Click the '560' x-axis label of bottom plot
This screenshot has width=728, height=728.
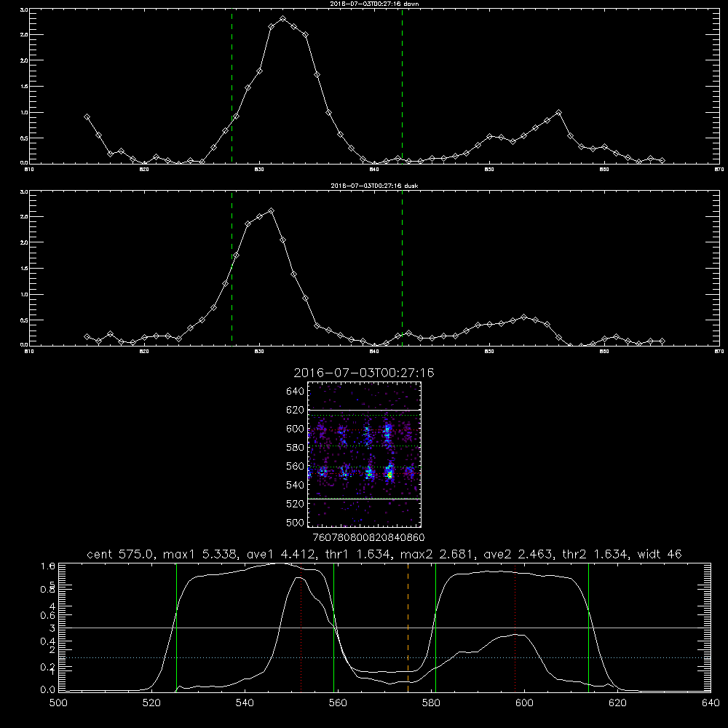click(x=338, y=703)
